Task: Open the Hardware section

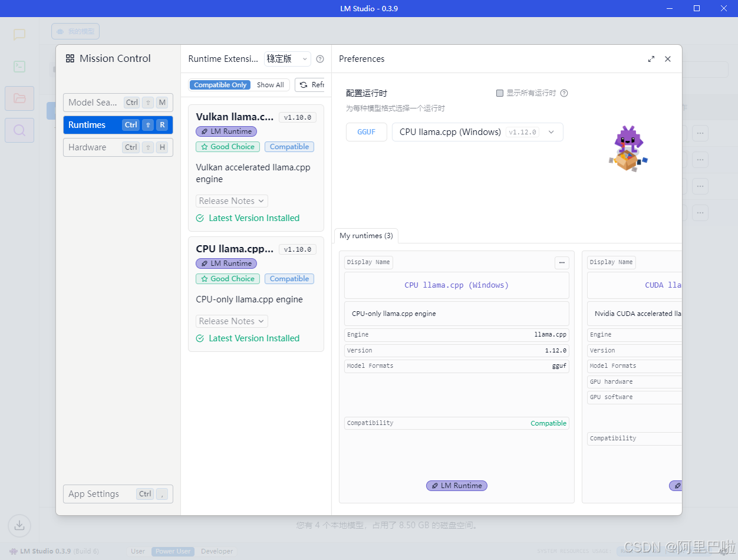Action: (x=118, y=147)
